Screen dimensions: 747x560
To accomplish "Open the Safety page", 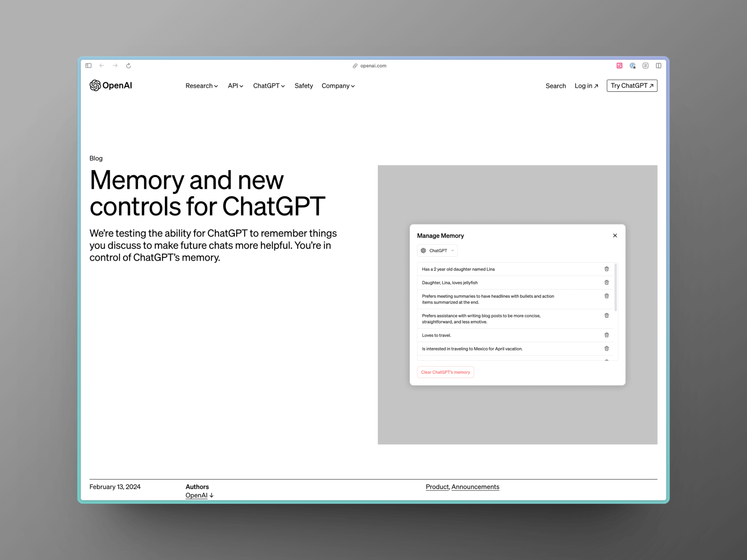I will coord(303,86).
